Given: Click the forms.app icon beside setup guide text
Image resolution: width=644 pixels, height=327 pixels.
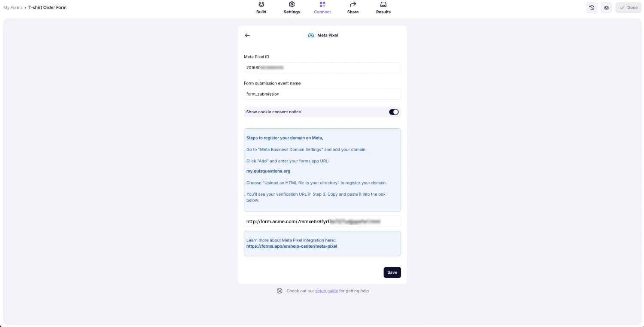Looking at the screenshot, I should (x=279, y=291).
